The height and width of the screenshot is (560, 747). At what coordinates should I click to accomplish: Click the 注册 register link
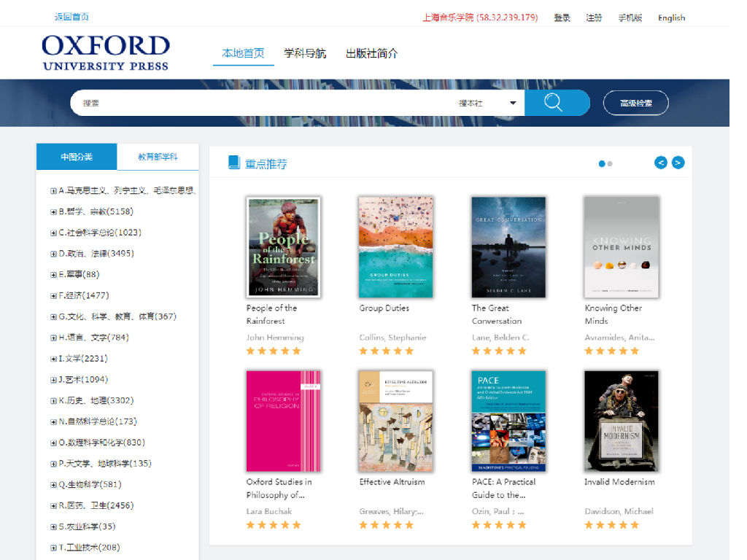click(594, 17)
